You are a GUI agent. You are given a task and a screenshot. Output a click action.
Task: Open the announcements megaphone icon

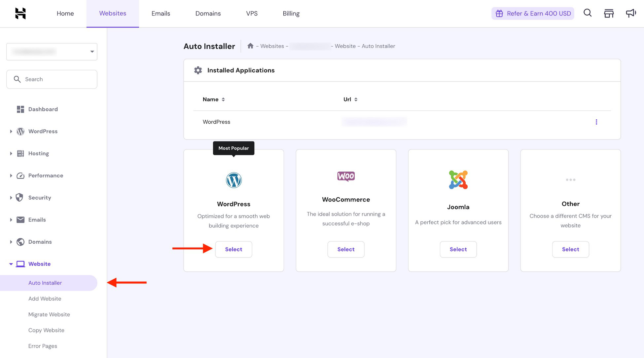pyautogui.click(x=631, y=13)
